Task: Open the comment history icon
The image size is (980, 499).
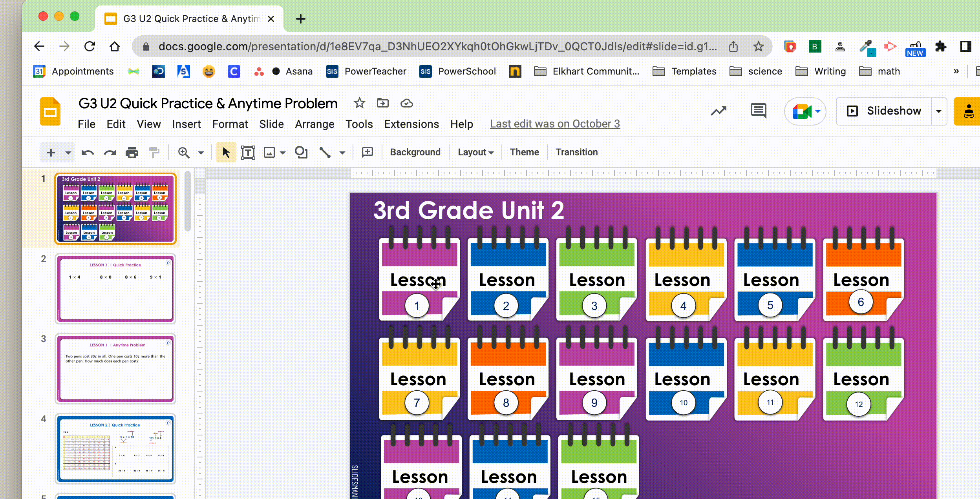Action: [x=758, y=111]
